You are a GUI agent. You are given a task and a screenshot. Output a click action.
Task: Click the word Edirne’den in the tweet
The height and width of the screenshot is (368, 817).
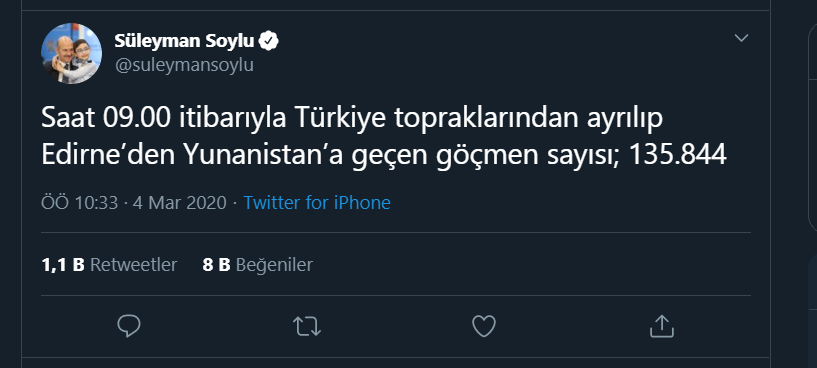pos(108,155)
